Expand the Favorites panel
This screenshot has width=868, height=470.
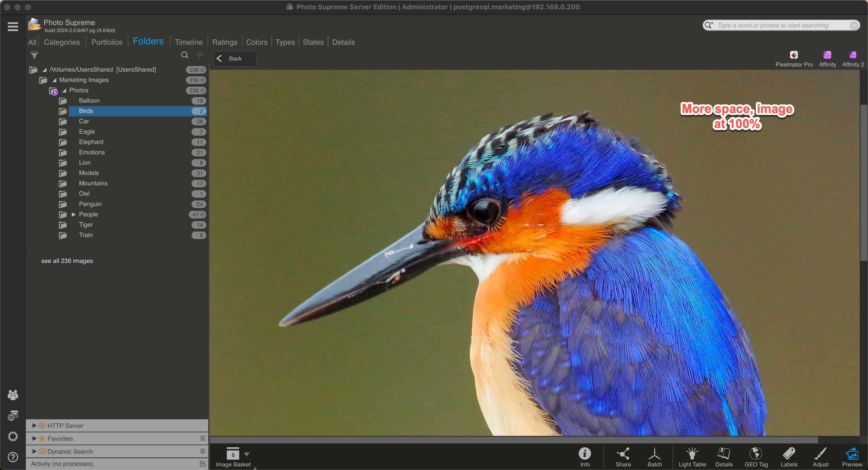[x=34, y=438]
